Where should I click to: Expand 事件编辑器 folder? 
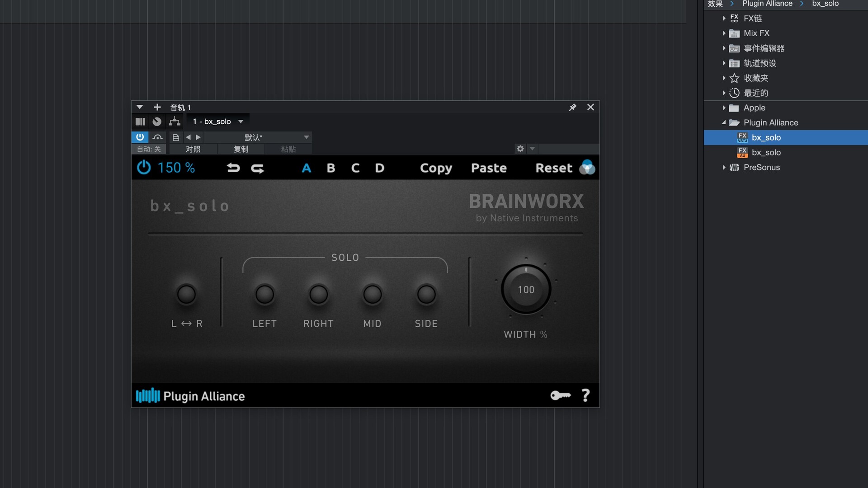[724, 48]
